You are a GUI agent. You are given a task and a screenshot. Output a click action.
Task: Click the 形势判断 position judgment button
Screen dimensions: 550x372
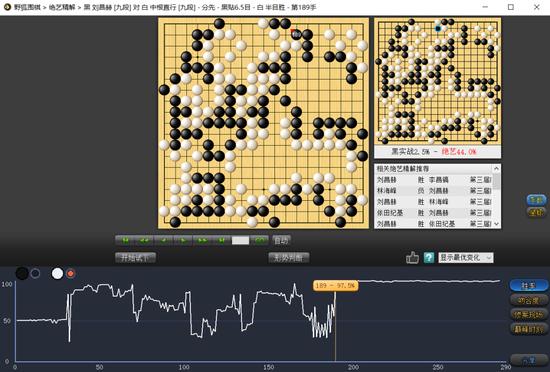289,258
